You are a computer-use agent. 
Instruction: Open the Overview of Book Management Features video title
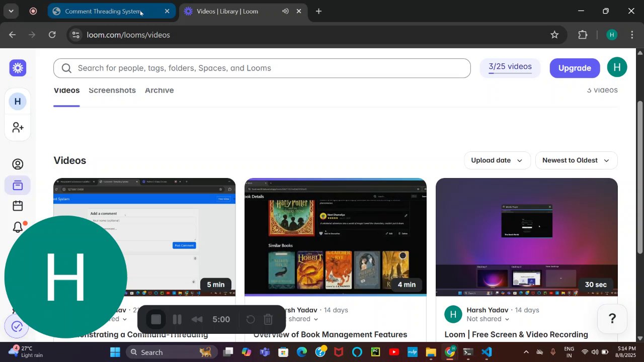point(331,335)
